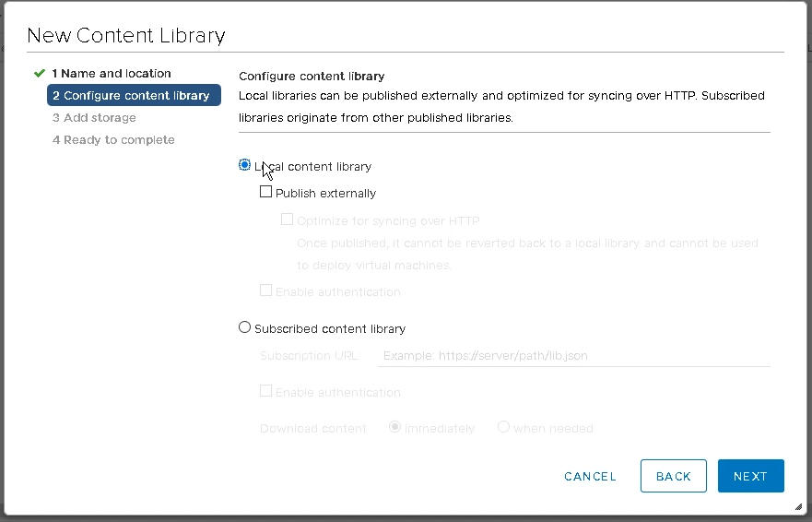This screenshot has width=812, height=522.
Task: Click the New Content Library title
Action: [x=126, y=35]
